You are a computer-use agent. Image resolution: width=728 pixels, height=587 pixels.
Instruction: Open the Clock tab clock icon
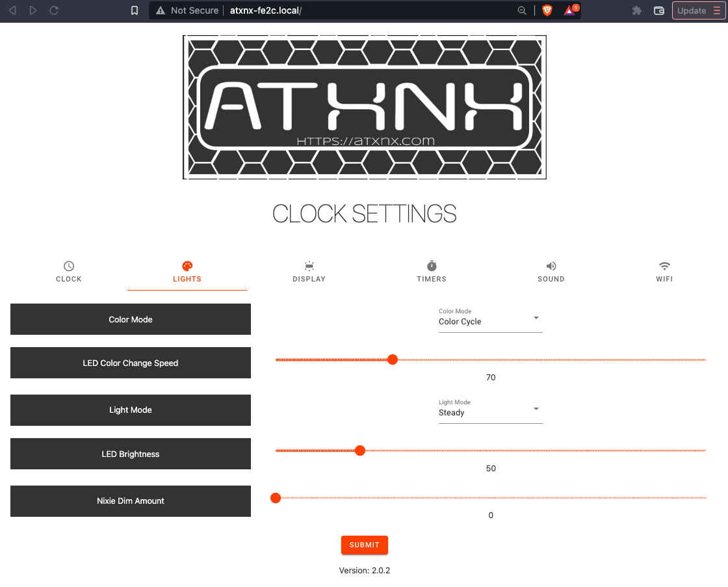pyautogui.click(x=69, y=266)
